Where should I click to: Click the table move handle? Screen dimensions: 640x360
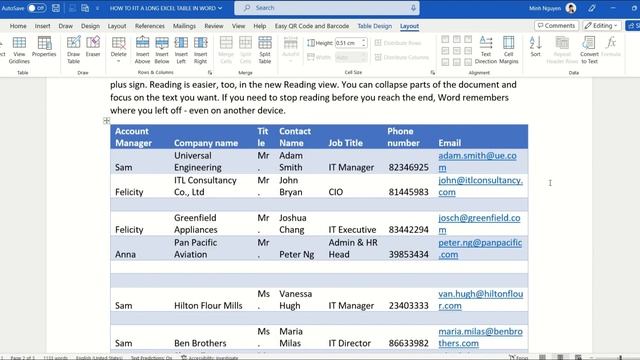(107, 120)
